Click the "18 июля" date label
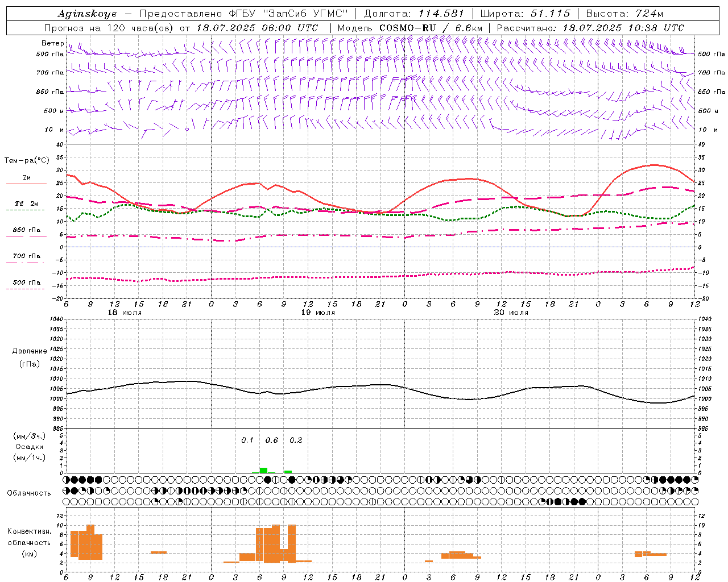This screenshot has width=728, height=582. click(x=125, y=313)
